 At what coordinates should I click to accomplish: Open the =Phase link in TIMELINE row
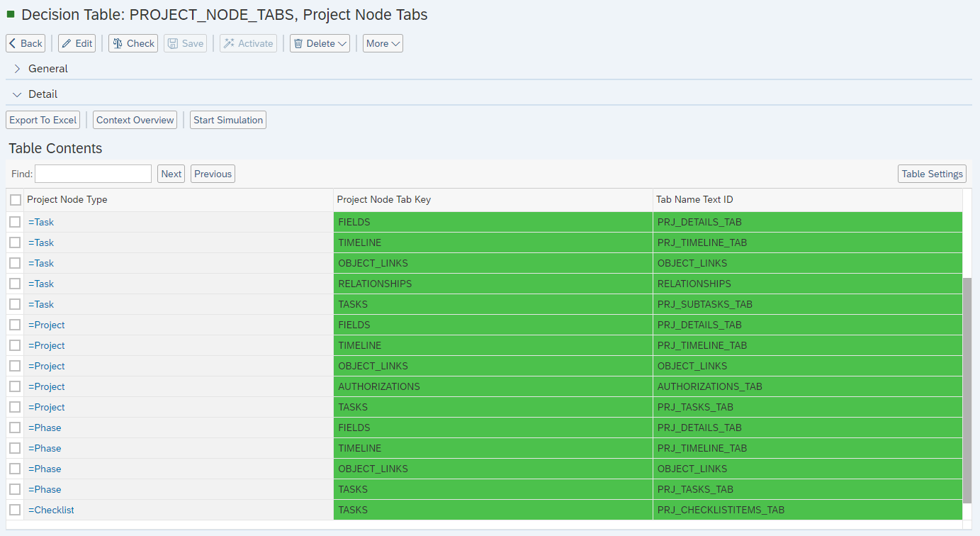[45, 448]
